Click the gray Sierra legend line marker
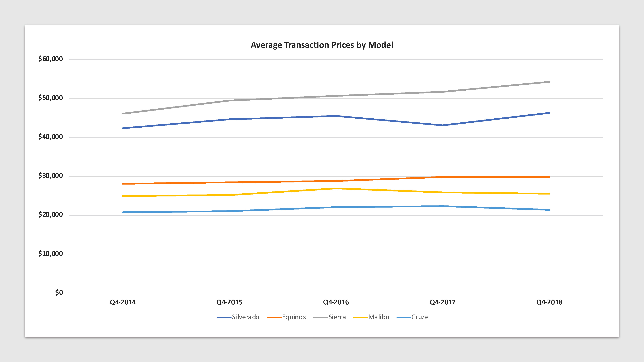Image resolution: width=644 pixels, height=362 pixels. coord(320,318)
